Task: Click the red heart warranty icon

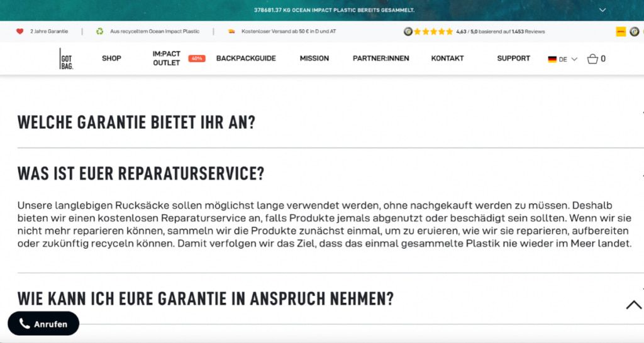Action: pos(20,31)
